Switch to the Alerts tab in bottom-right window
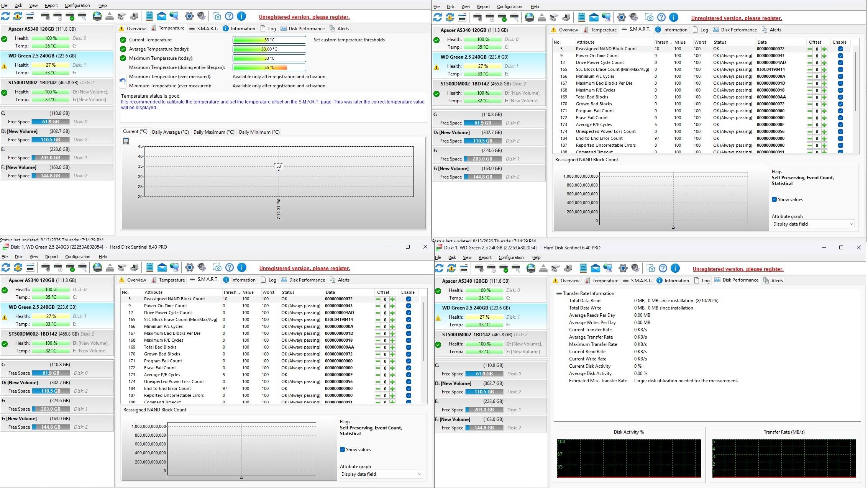868x488 pixels. point(773,280)
